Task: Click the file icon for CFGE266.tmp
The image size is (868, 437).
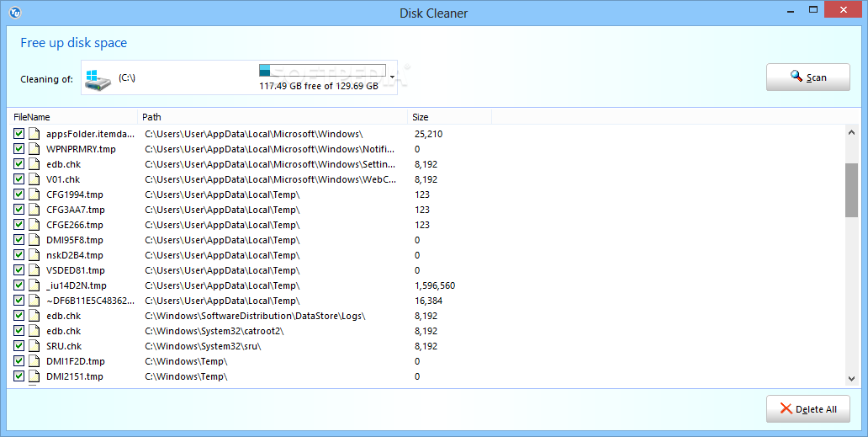Action: click(x=34, y=225)
